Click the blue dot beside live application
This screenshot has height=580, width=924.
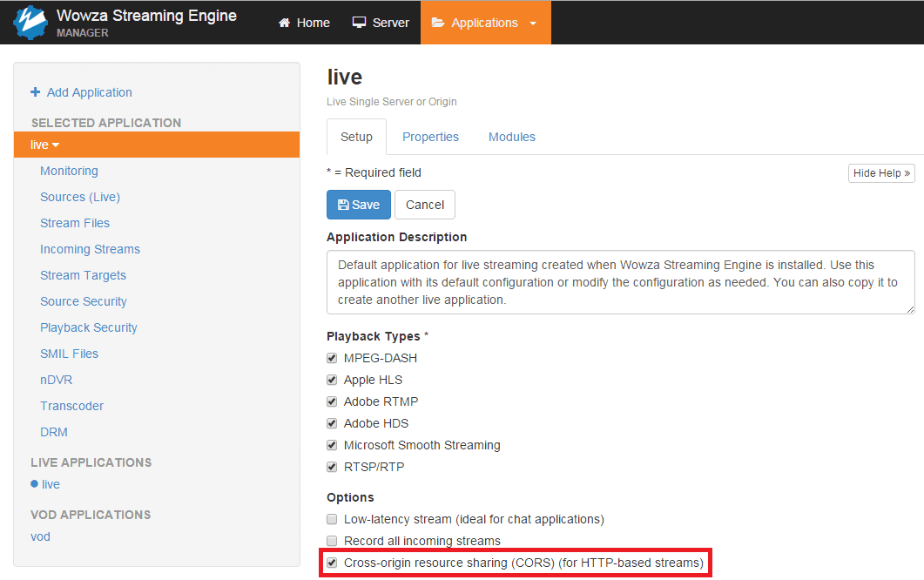point(34,484)
